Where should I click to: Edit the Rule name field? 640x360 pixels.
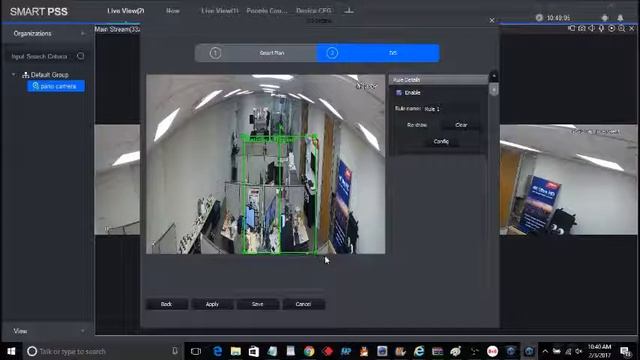coord(451,109)
